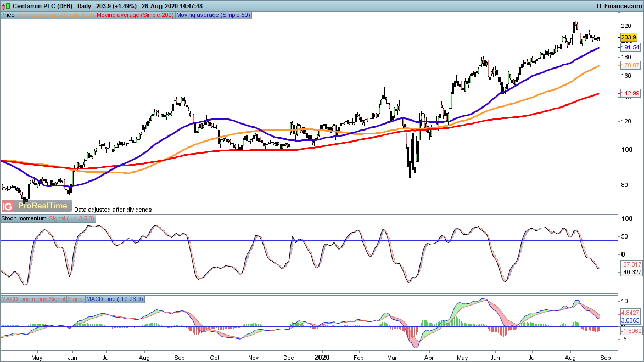Select the Moving average (Simple 50) label
This screenshot has width=644, height=362.
click(213, 15)
